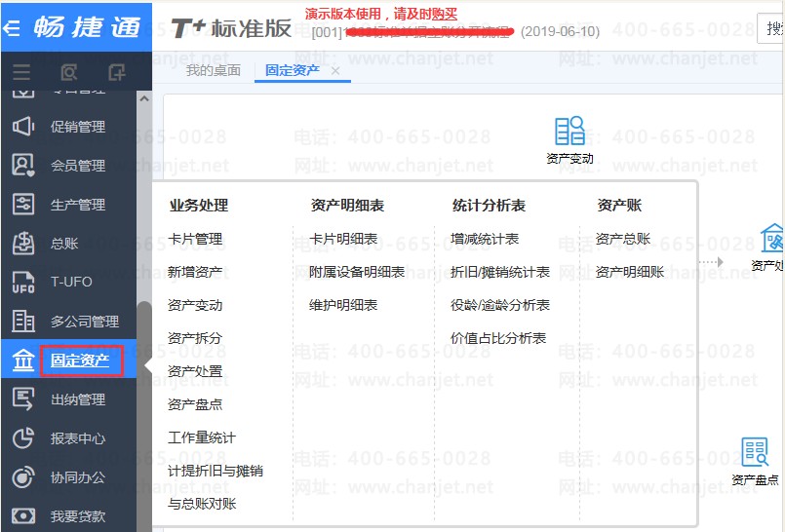Open 役龄/逾龄分析表 report

pos(500,305)
